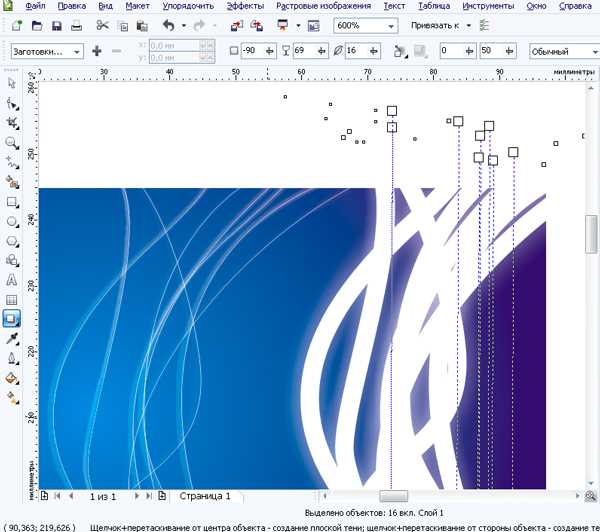Screen dimensions: 600x532
Task: Select the Crop tool
Action: [x=12, y=123]
